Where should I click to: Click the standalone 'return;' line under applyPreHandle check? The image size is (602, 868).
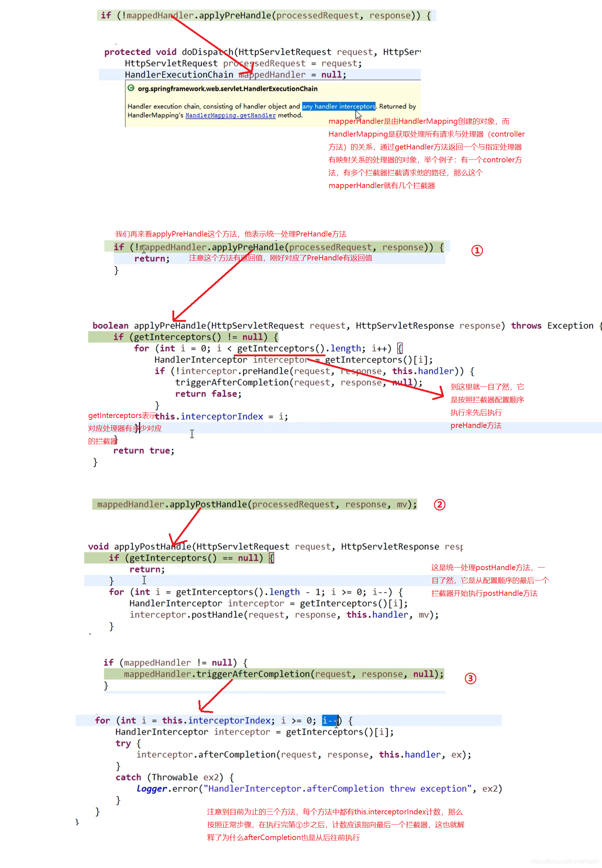(152, 259)
